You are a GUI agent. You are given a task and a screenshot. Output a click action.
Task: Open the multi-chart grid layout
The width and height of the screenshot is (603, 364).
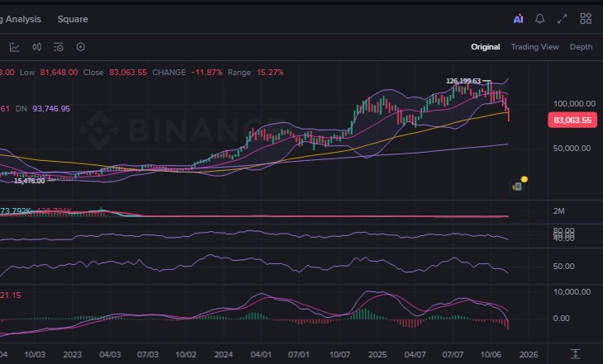[x=586, y=18]
